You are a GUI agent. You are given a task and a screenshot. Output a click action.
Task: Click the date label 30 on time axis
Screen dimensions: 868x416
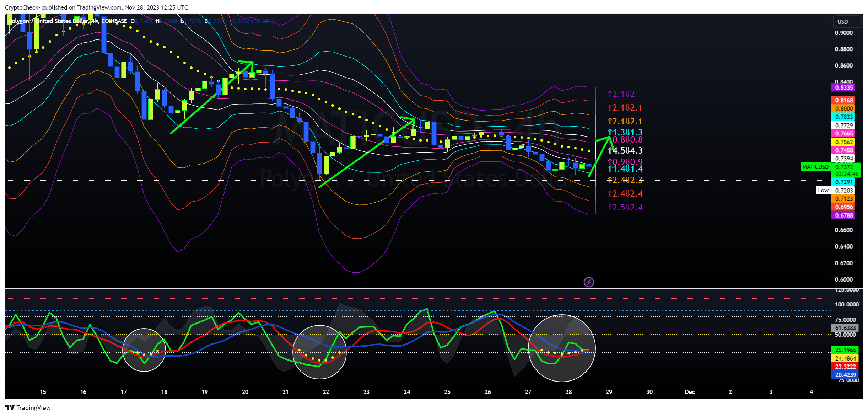coord(649,391)
